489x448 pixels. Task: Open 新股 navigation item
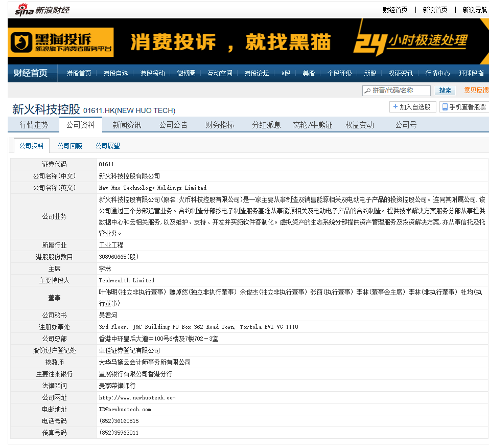pyautogui.click(x=370, y=73)
